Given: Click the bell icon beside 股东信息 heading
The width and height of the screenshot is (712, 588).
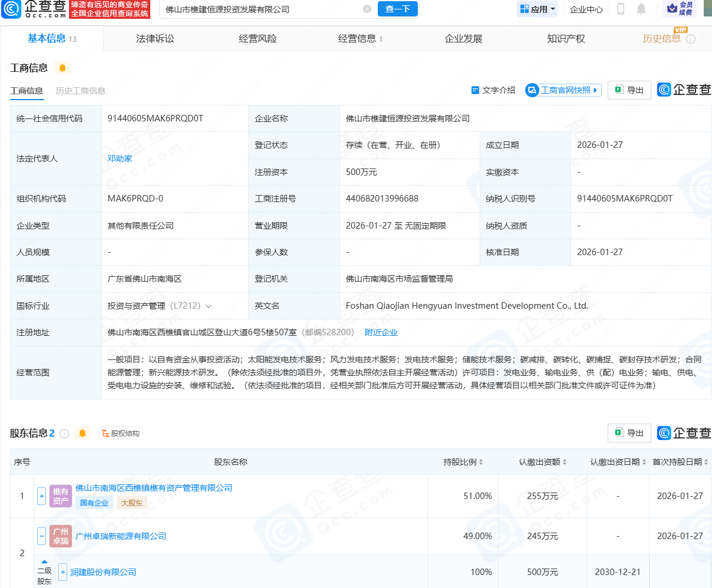Looking at the screenshot, I should [x=83, y=434].
